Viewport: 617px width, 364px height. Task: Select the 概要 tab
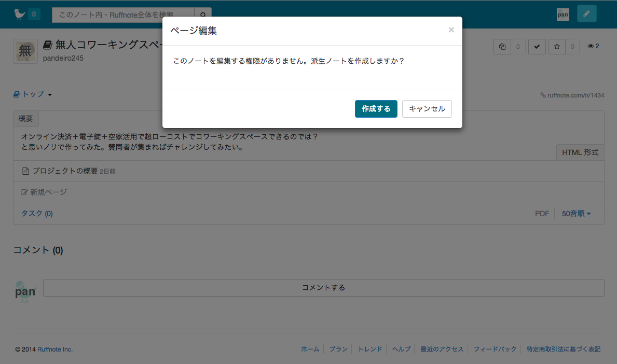point(26,119)
